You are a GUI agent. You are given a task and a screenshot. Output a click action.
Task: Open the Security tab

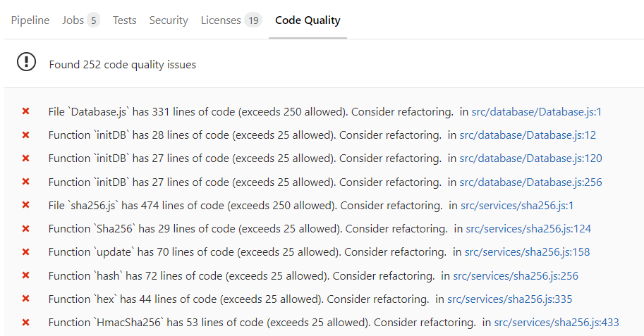(169, 20)
